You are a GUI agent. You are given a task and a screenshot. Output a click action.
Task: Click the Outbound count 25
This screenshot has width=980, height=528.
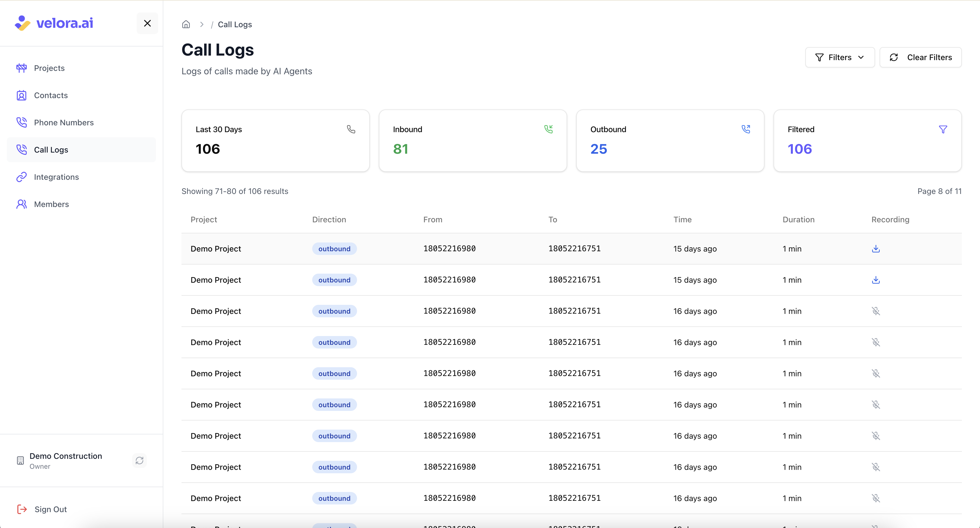click(x=599, y=149)
